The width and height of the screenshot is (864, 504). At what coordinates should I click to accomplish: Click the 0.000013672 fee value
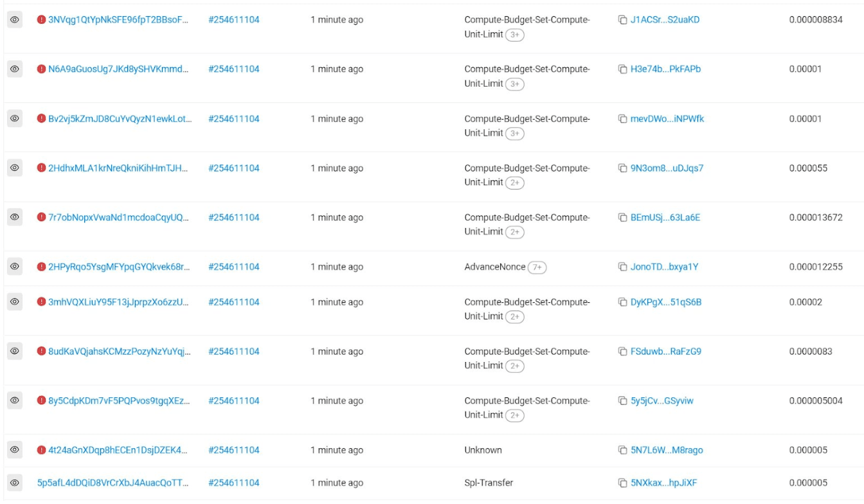pos(816,217)
